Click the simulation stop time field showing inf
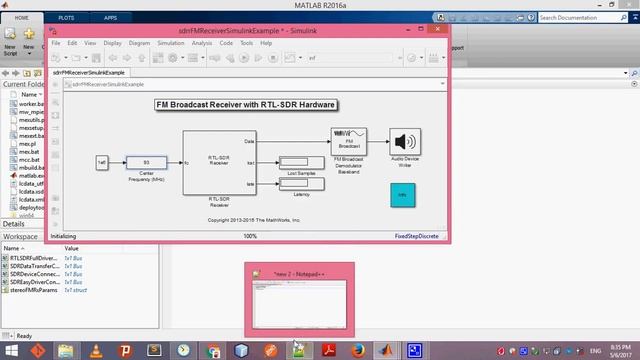 pos(350,58)
